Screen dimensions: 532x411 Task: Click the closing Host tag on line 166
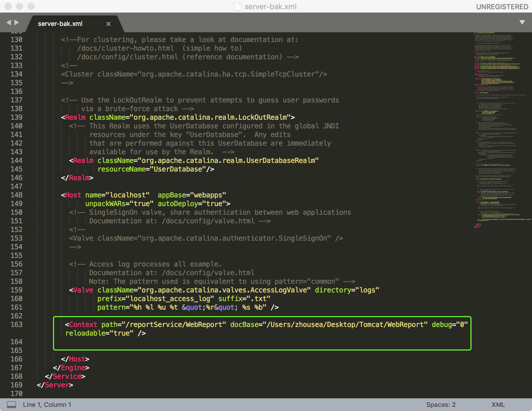click(75, 359)
